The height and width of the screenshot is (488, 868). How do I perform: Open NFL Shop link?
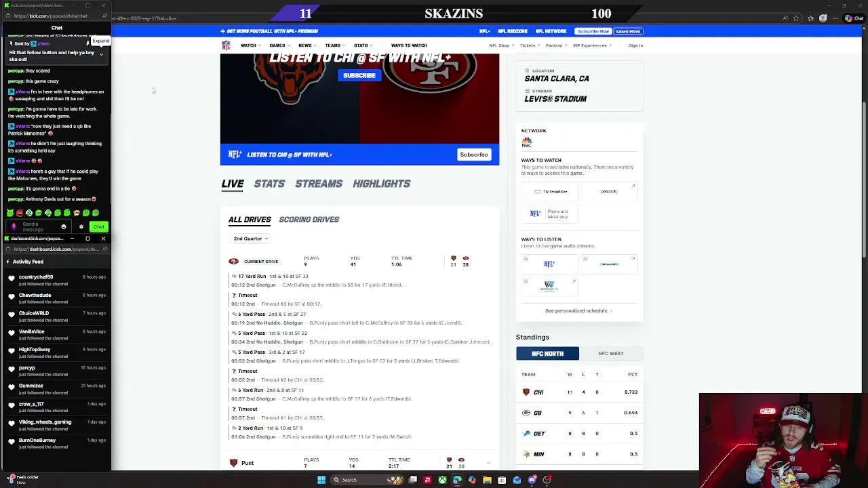[x=501, y=45]
